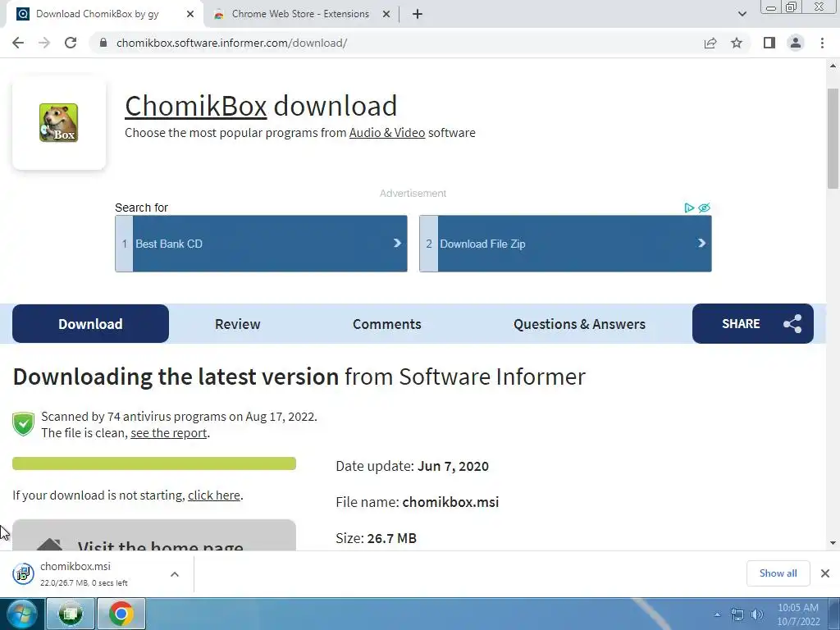Switch to the Review tab
This screenshot has width=840, height=630.
pos(237,324)
